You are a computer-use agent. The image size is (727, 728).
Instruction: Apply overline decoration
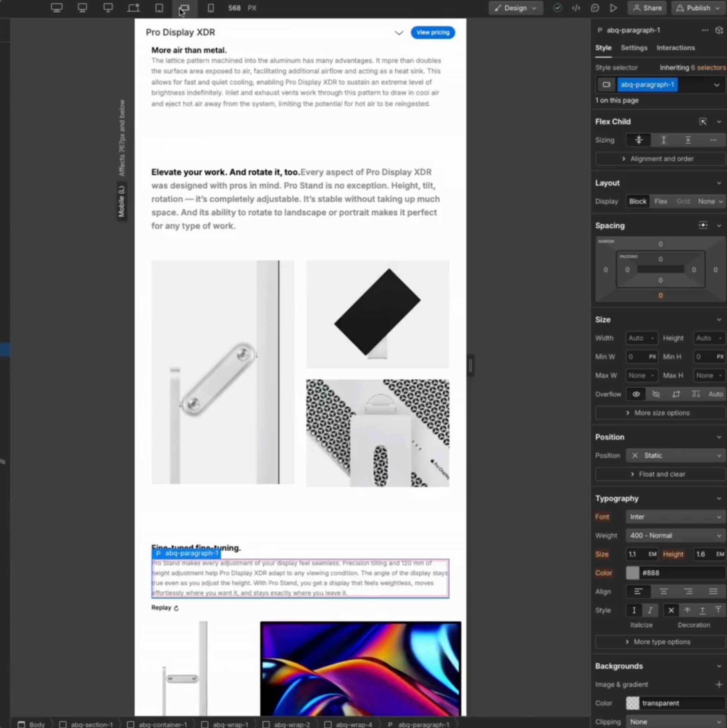(718, 610)
